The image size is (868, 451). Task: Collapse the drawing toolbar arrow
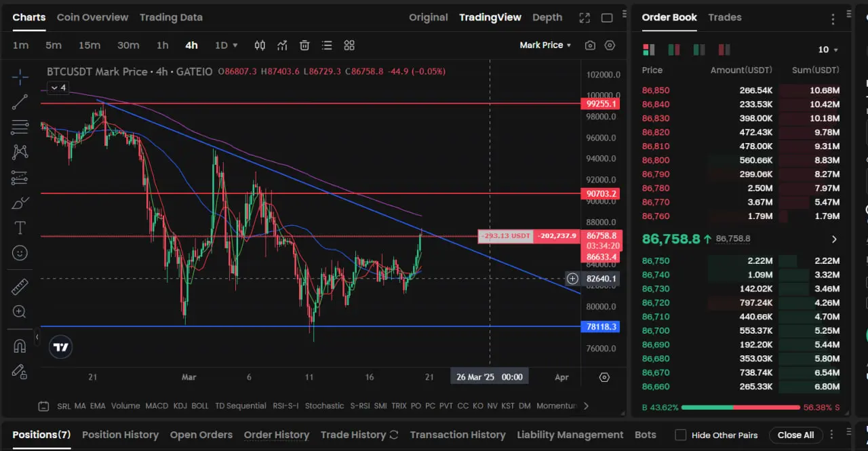[38, 337]
